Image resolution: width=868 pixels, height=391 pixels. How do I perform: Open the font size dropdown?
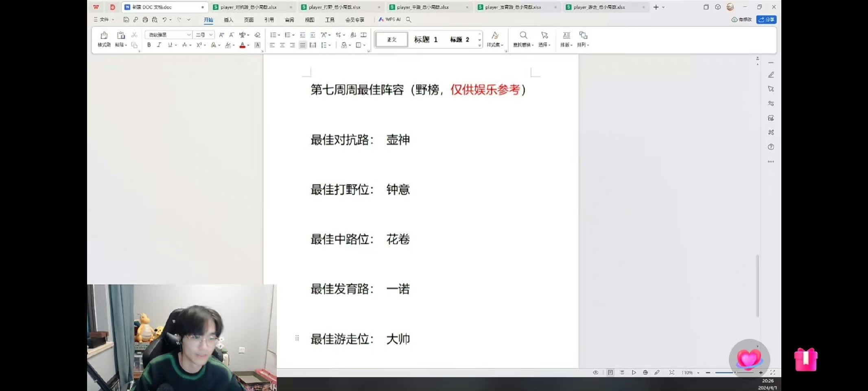[x=211, y=35]
